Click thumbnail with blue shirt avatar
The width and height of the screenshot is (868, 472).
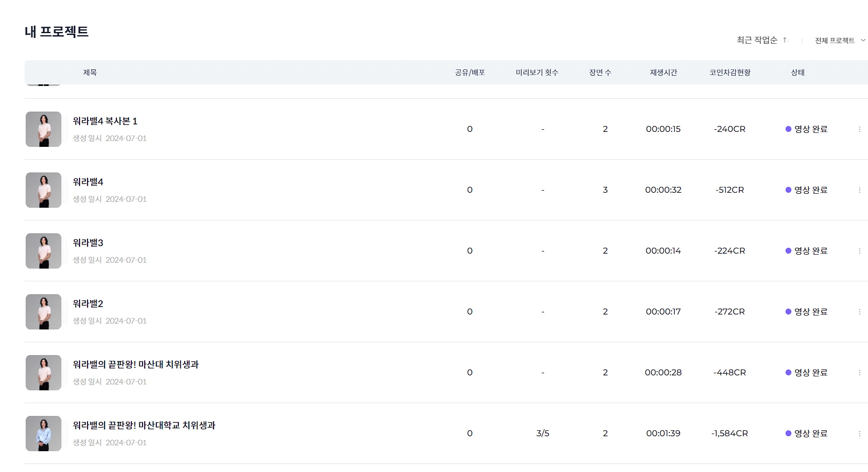point(44,434)
